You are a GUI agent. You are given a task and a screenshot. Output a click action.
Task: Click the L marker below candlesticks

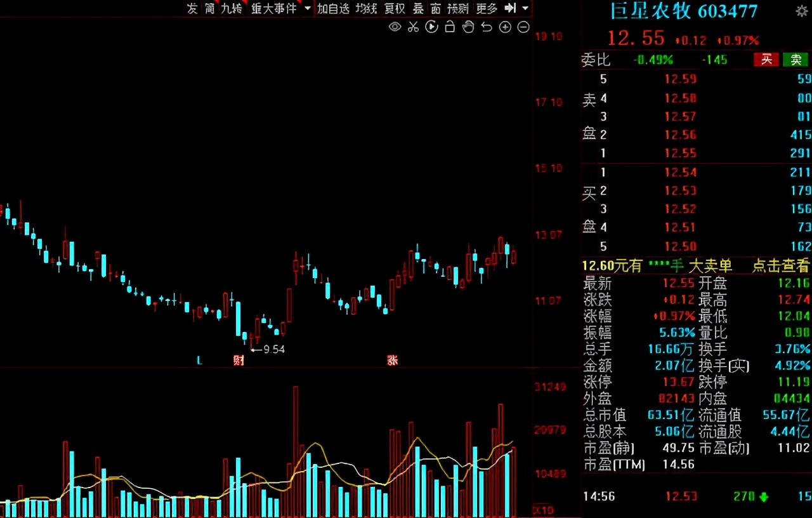pyautogui.click(x=199, y=361)
